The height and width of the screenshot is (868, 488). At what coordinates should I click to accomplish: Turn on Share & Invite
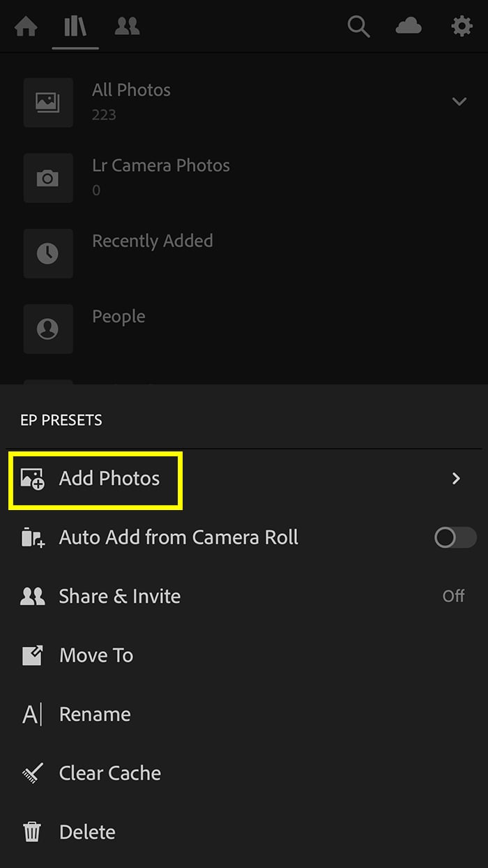pos(453,596)
